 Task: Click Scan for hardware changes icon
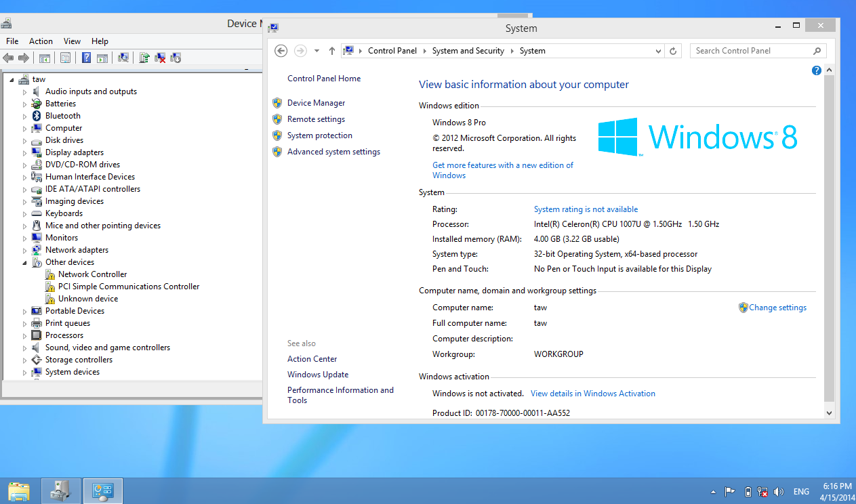tap(123, 58)
